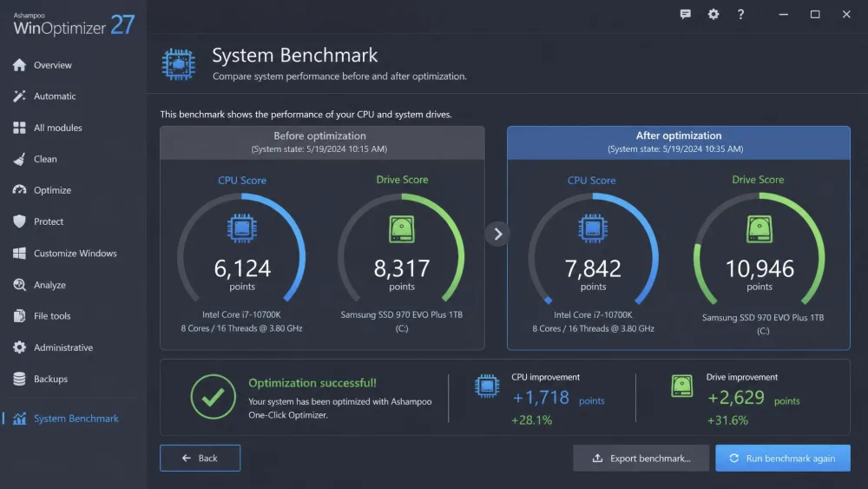The height and width of the screenshot is (489, 868).
Task: Maximize the WinOptimizer window
Action: click(815, 15)
